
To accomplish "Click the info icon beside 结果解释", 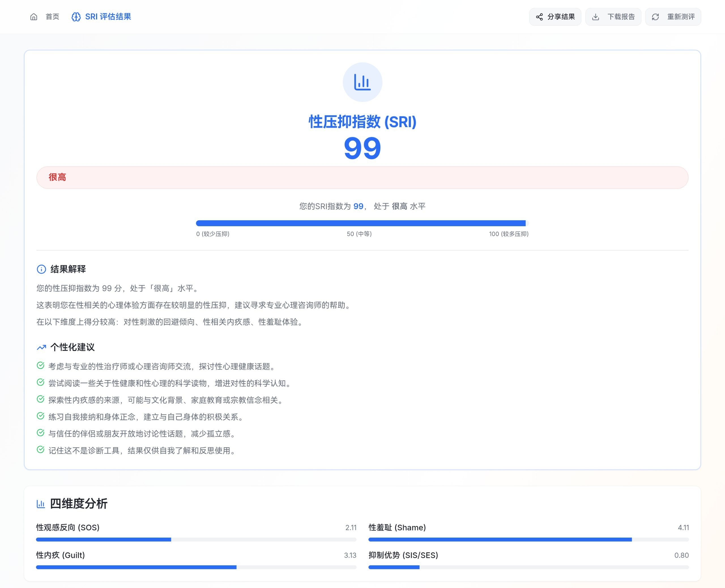I will tap(41, 269).
